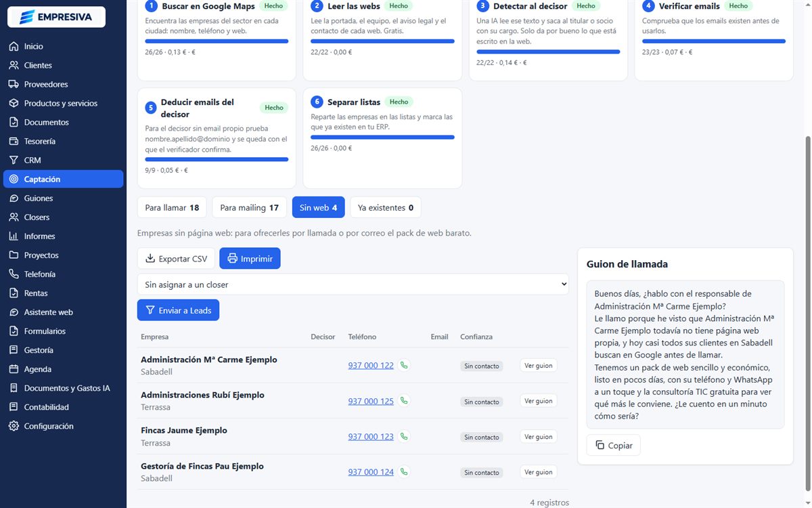Copy the call script with Copiar

pos(613,445)
